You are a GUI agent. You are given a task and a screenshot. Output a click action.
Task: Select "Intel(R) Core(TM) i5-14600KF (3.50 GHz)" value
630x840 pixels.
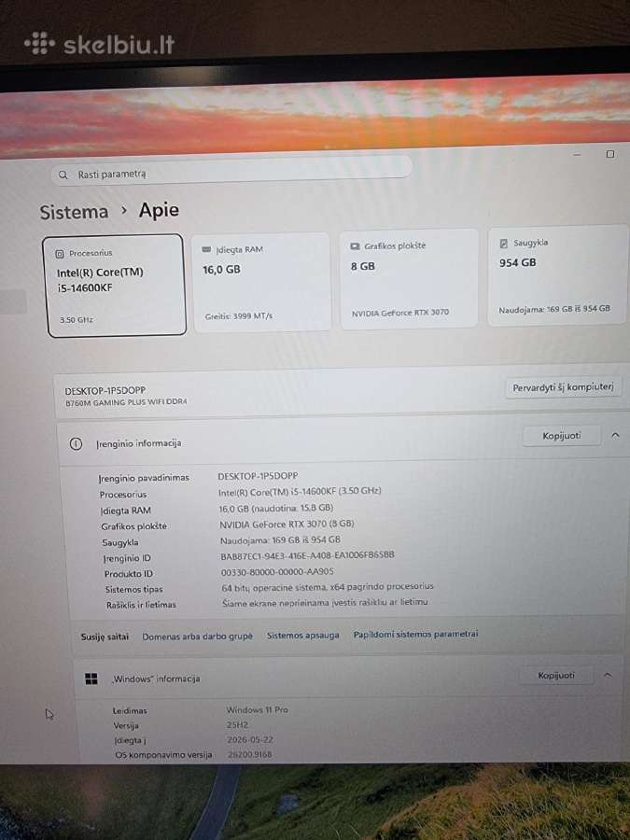tap(300, 491)
